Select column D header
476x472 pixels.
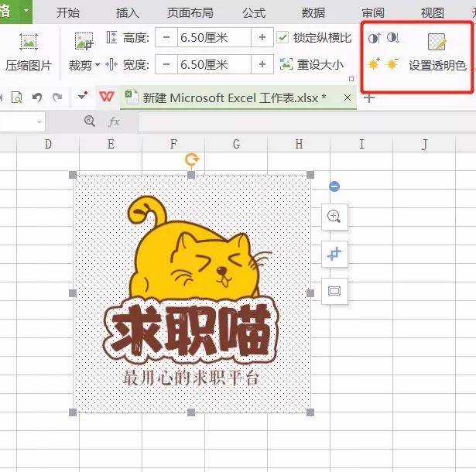pyautogui.click(x=48, y=144)
